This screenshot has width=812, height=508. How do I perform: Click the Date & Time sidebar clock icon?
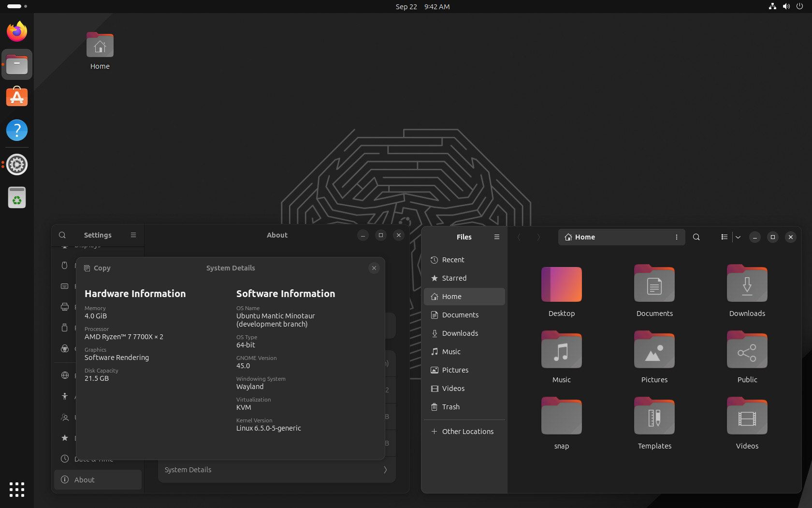click(x=65, y=459)
